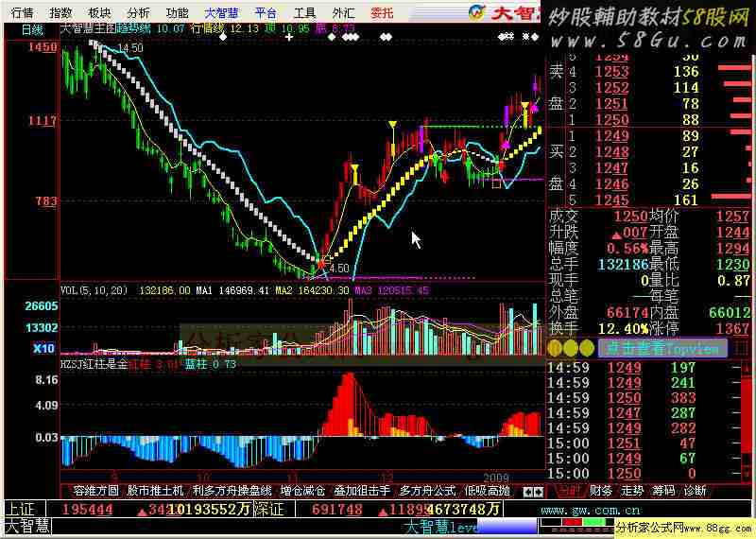Click the VOL(5,10,20) indicator title

(x=94, y=290)
